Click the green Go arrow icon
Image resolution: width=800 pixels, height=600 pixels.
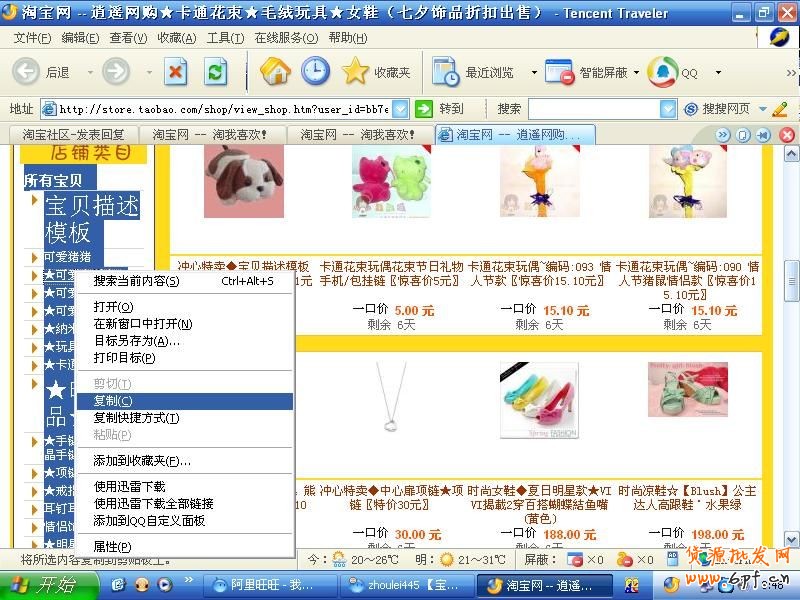[x=424, y=109]
